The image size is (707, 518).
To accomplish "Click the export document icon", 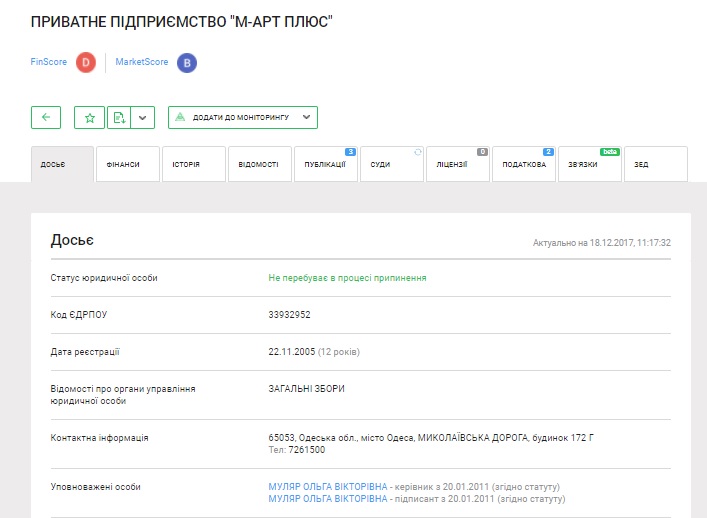I will coord(120,118).
